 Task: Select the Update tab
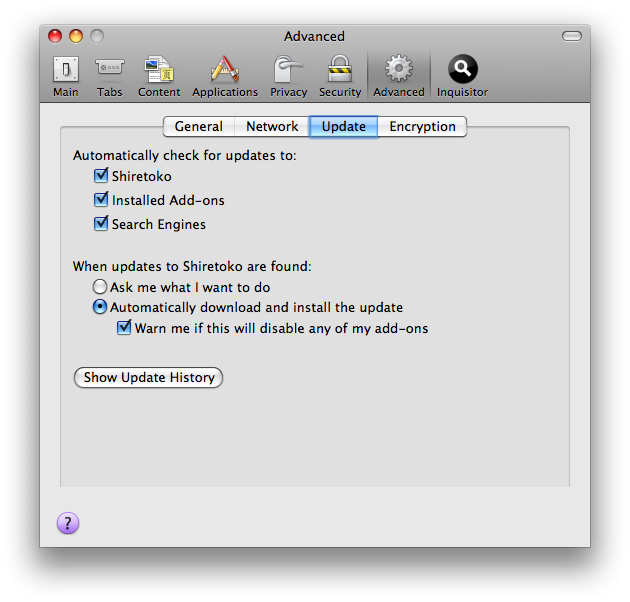tap(344, 127)
